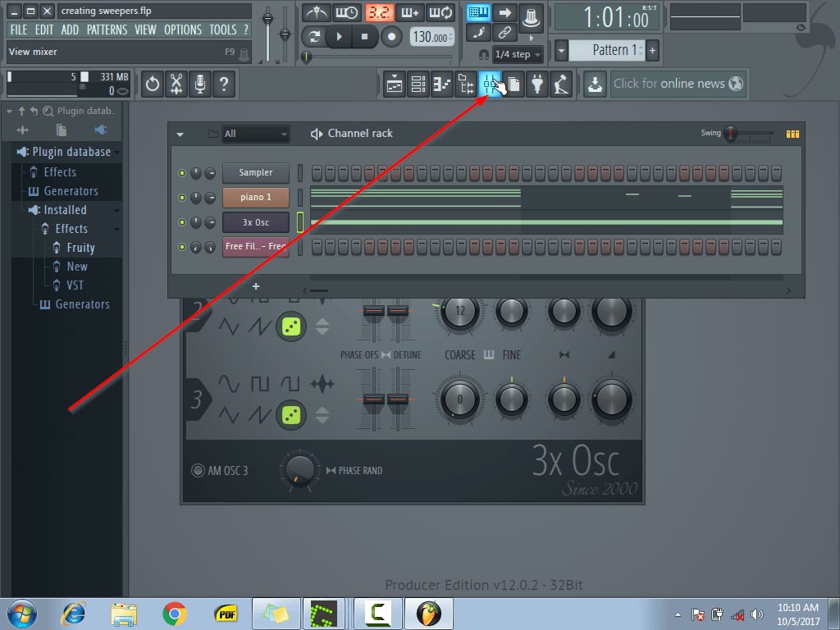The image size is (840, 630).
Task: Click the auto-scroll arrow icon
Action: (504, 12)
